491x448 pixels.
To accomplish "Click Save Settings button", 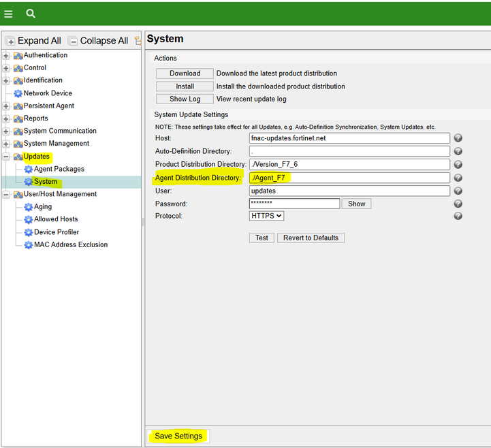I will pyautogui.click(x=178, y=436).
